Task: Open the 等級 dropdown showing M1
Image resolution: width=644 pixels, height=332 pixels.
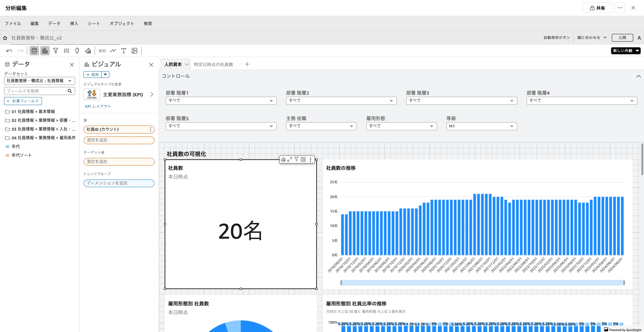Action: click(x=481, y=126)
